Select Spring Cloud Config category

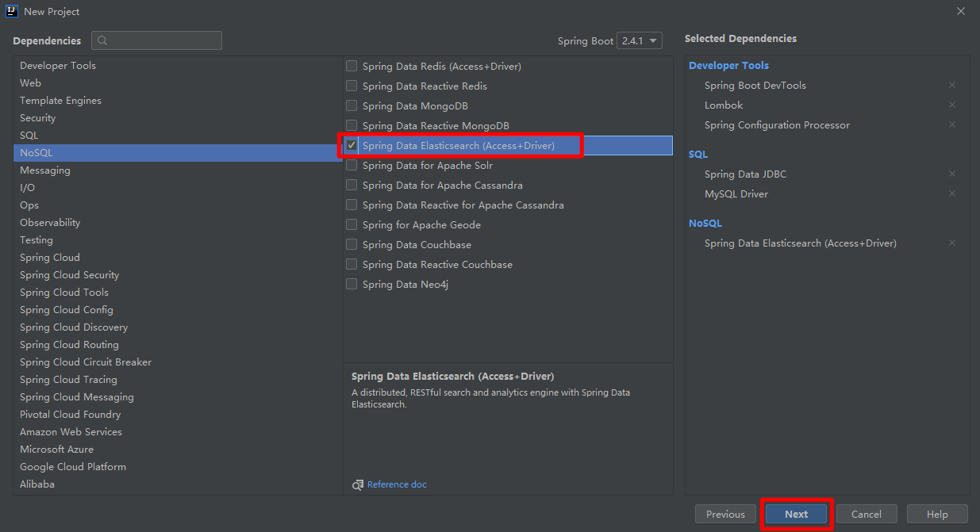tap(178, 309)
